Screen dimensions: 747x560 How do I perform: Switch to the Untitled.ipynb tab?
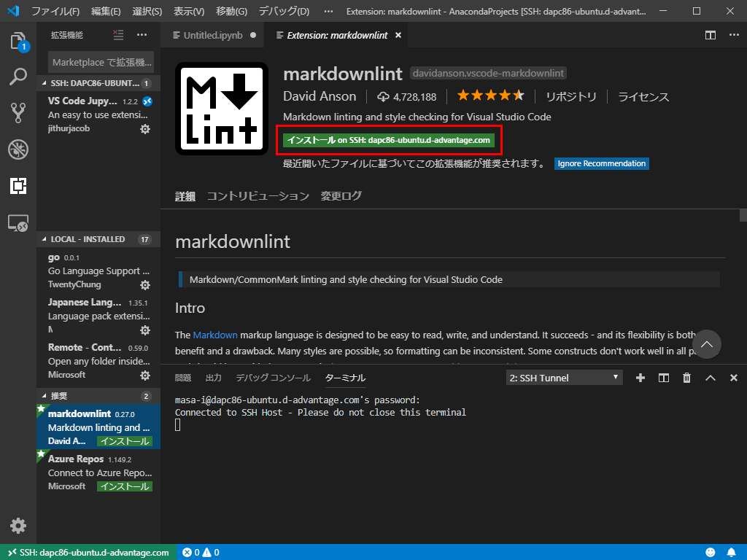(x=212, y=35)
